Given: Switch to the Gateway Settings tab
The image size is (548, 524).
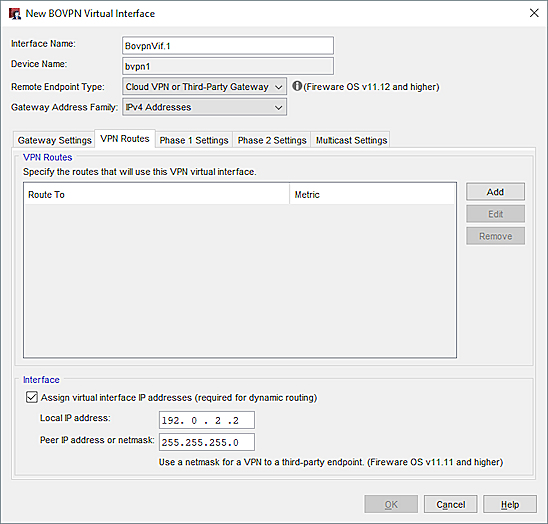Looking at the screenshot, I should [54, 140].
